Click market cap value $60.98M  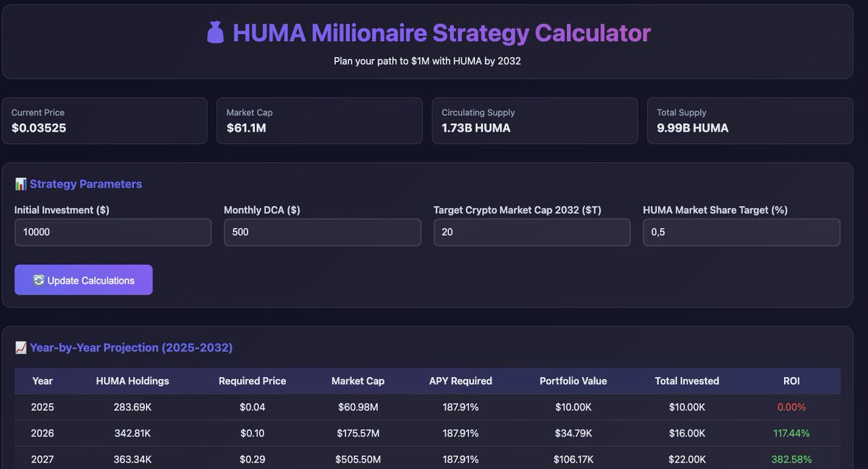(358, 407)
